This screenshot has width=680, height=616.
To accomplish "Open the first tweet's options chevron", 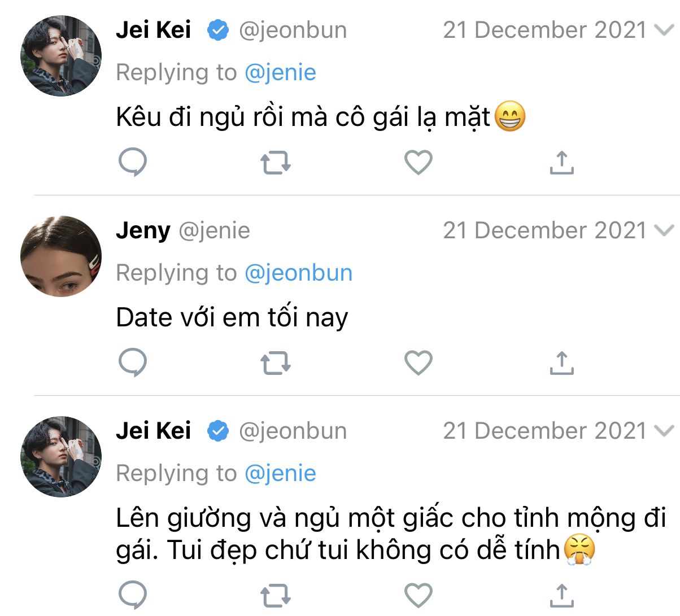I will (664, 30).
